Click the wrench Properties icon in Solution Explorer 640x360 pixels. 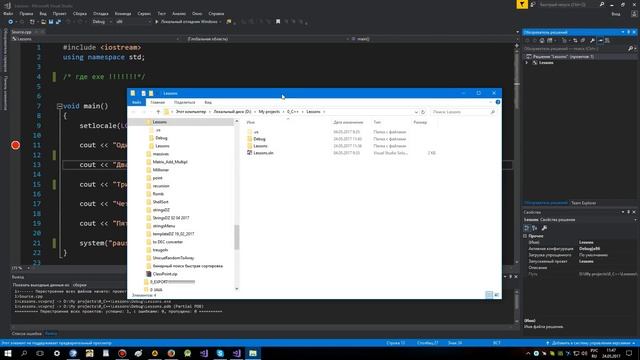[x=592, y=40]
